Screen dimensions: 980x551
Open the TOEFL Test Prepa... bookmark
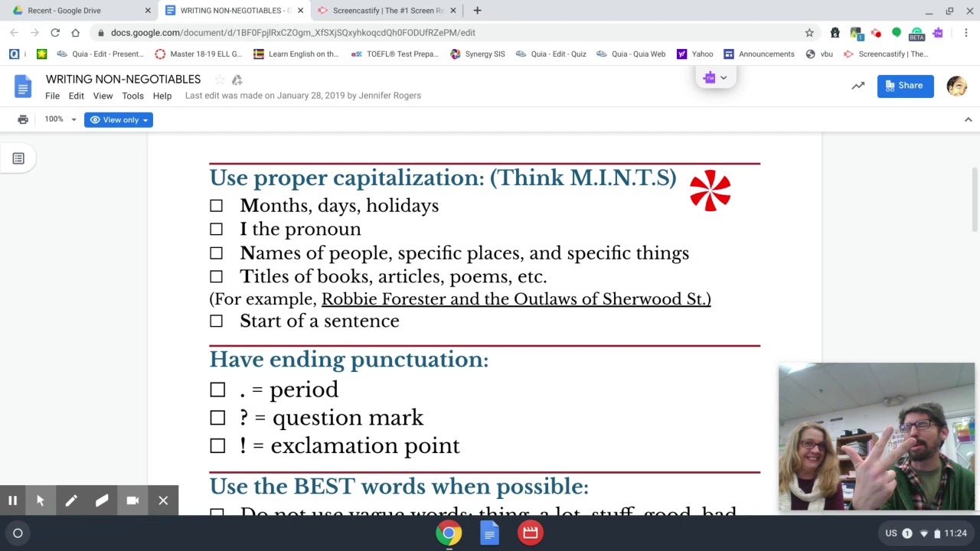point(395,54)
